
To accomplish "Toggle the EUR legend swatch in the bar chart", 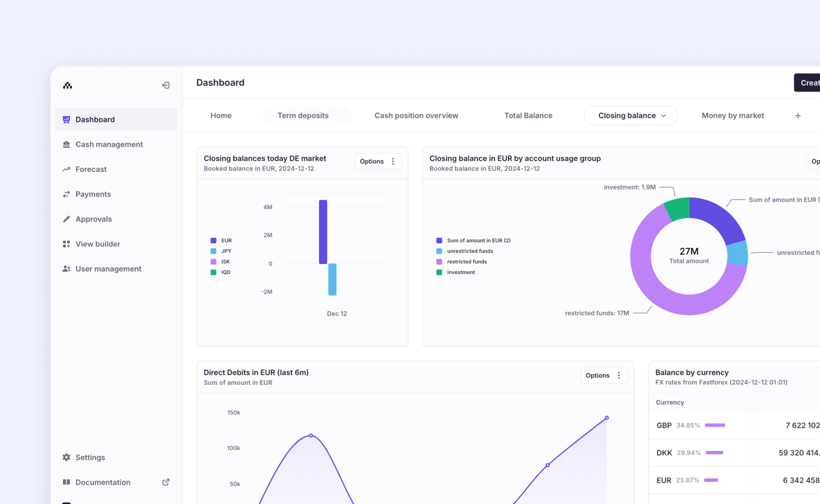I will pyautogui.click(x=214, y=241).
